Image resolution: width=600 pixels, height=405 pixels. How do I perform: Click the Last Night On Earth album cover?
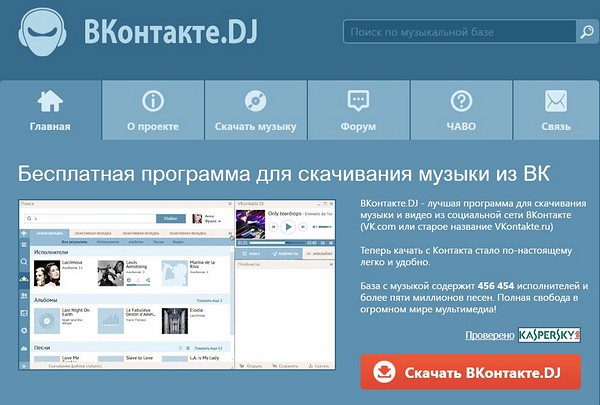(47, 321)
